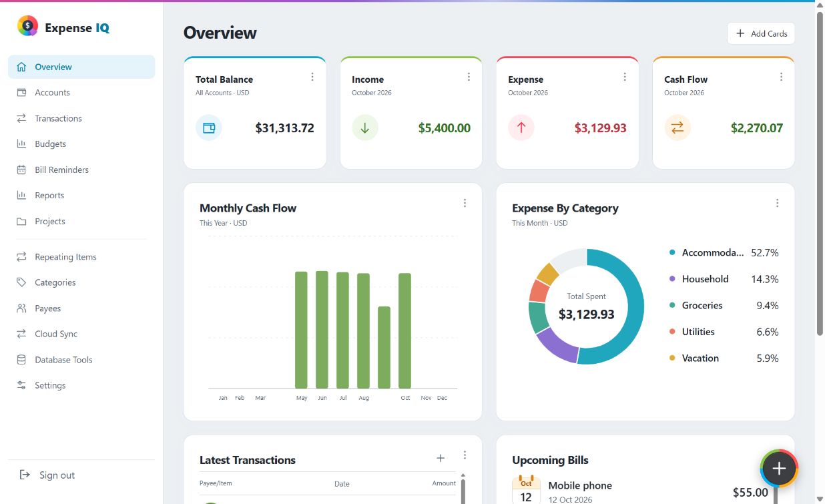Screen dimensions: 825x504
Task: Toggle the Utilities legend coral dot
Action: point(672,332)
